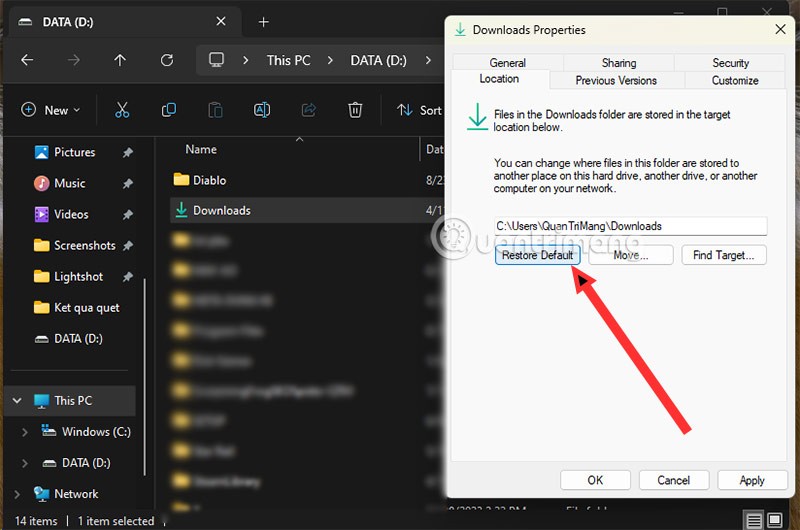Collapse the This PC tree node
The width and height of the screenshot is (800, 530).
15,401
